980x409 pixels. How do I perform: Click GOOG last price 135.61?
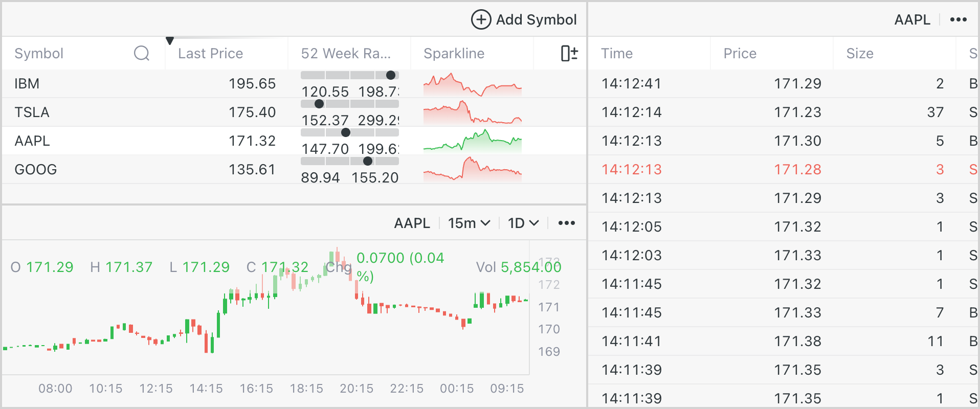tap(252, 169)
